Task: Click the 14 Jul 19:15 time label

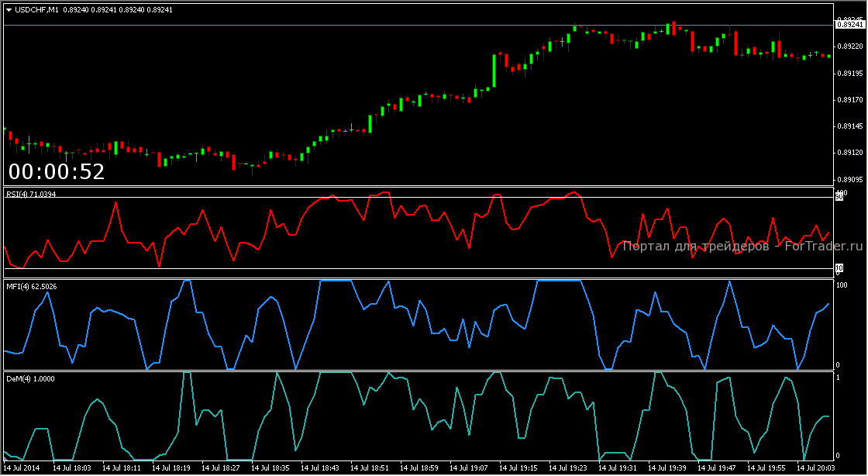Action: click(x=519, y=467)
